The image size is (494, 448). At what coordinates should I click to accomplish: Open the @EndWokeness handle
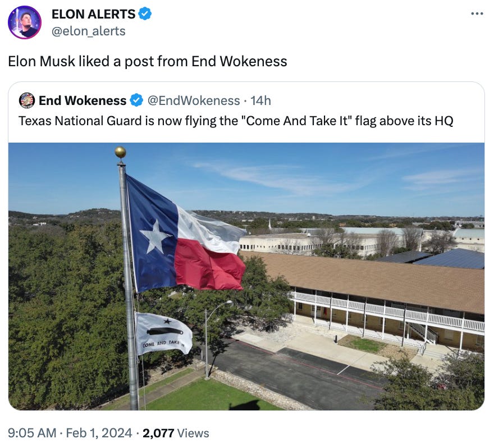point(194,101)
